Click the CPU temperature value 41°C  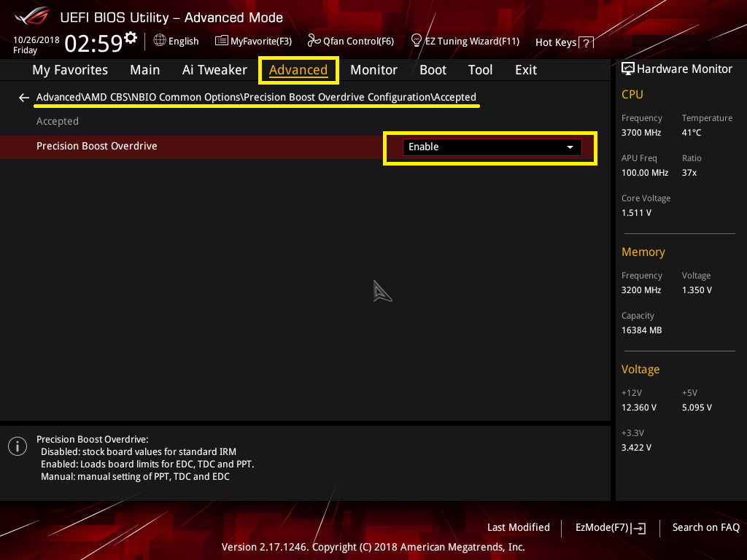point(692,133)
